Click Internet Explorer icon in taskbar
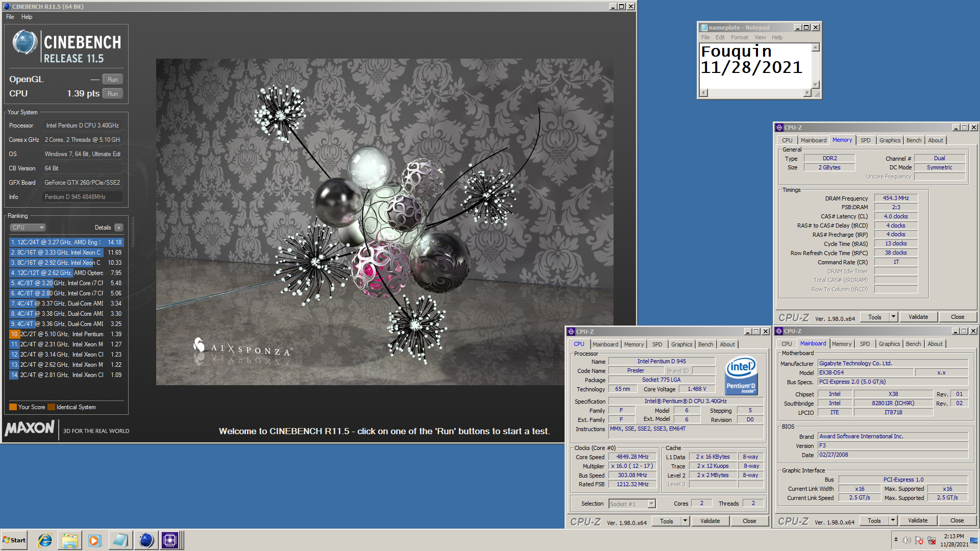 coord(45,540)
